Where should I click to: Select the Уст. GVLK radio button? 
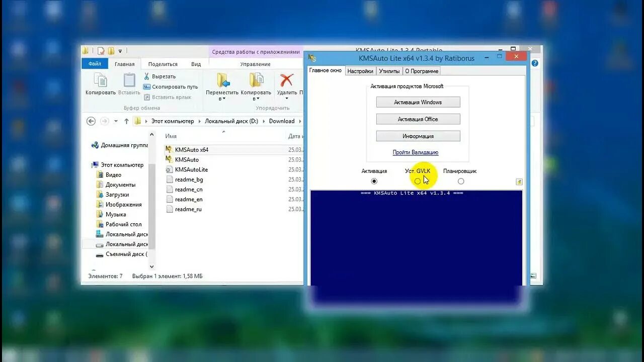point(418,181)
